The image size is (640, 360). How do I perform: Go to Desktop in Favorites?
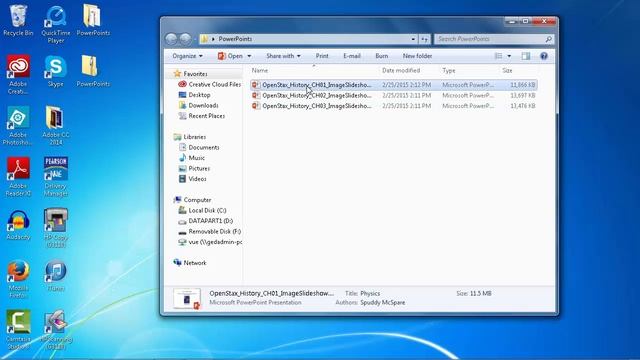pos(194,95)
